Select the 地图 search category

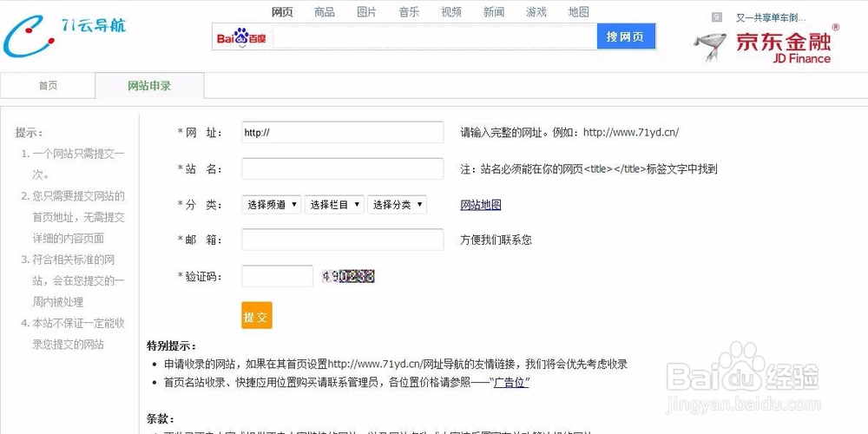(x=578, y=11)
